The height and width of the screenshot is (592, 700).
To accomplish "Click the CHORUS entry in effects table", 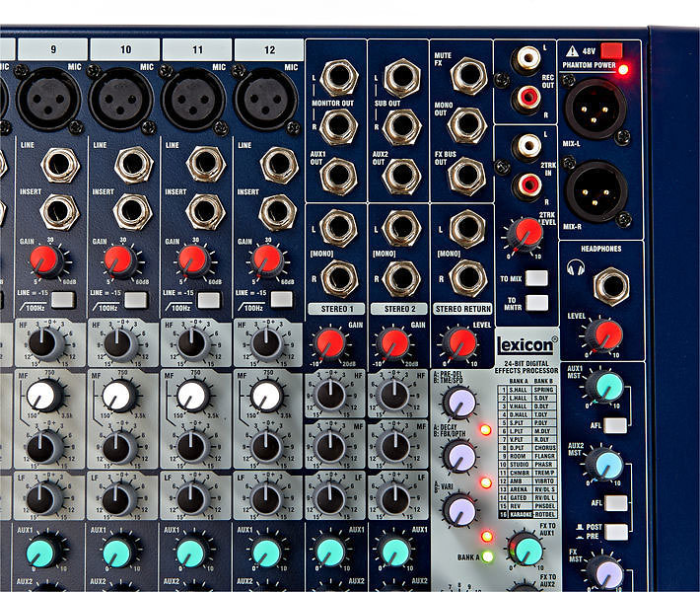I will (544, 448).
